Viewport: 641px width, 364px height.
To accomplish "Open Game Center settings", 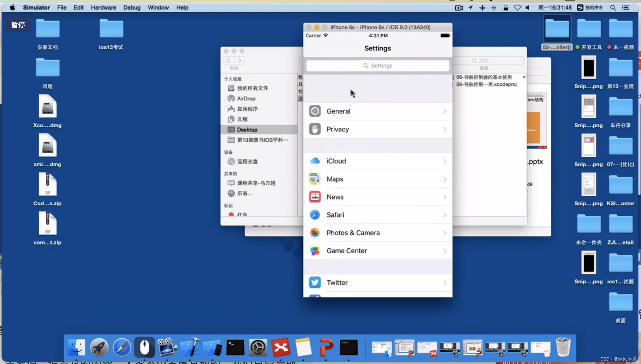I will tap(378, 250).
